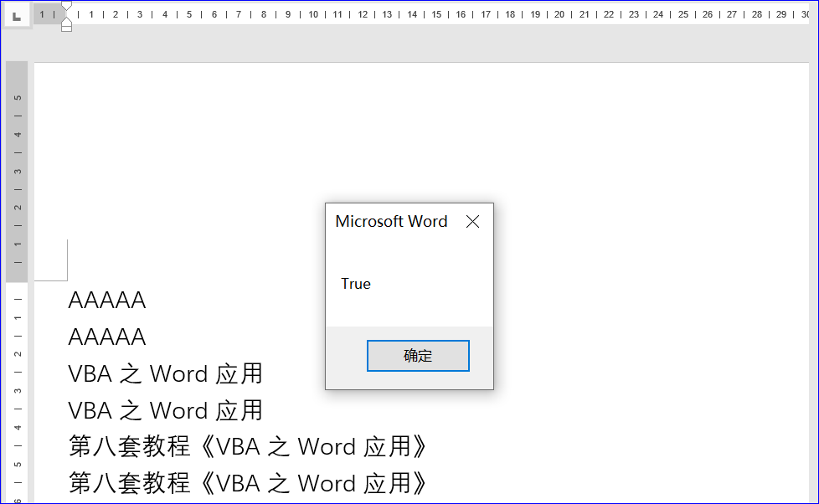Screen dimensions: 819x504
Task: Click the "True" text in the message box
Action: pos(356,284)
